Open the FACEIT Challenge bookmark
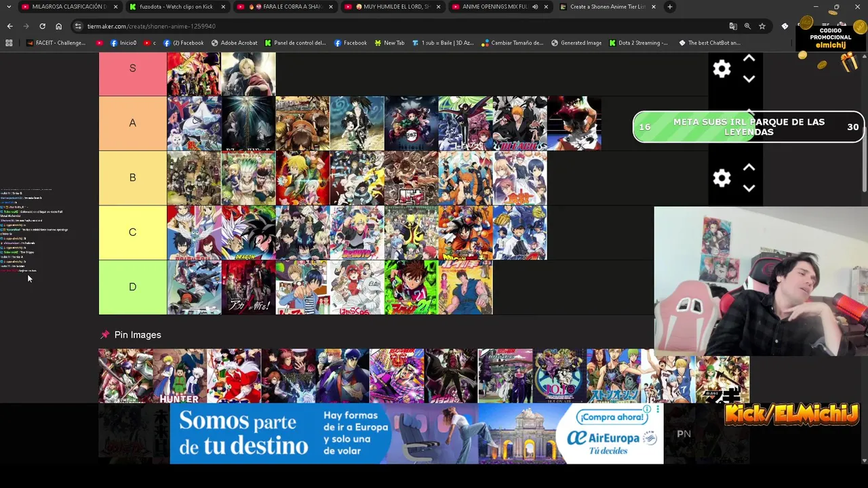The width and height of the screenshot is (868, 488). click(x=56, y=43)
